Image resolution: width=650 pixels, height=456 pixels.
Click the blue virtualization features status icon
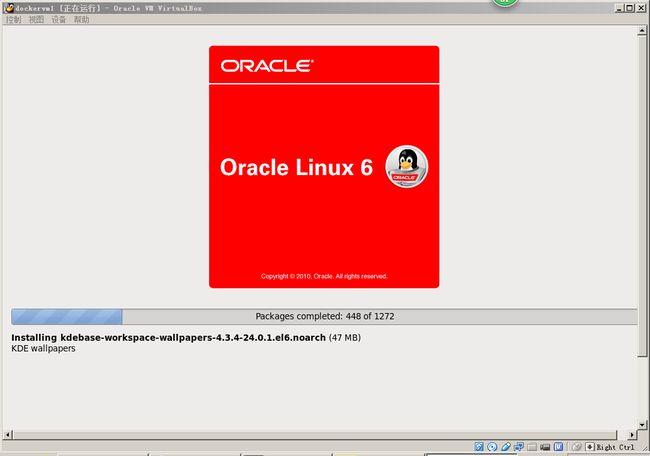(x=558, y=446)
